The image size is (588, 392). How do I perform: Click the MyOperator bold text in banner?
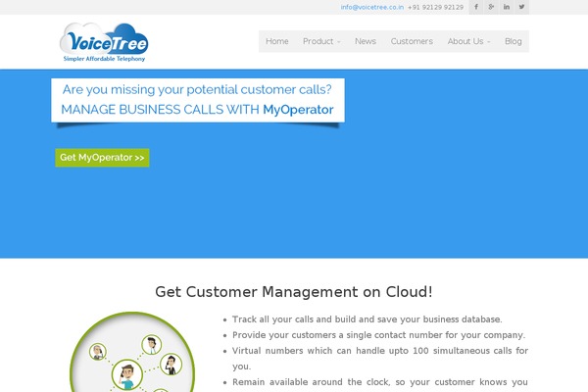pyautogui.click(x=298, y=110)
